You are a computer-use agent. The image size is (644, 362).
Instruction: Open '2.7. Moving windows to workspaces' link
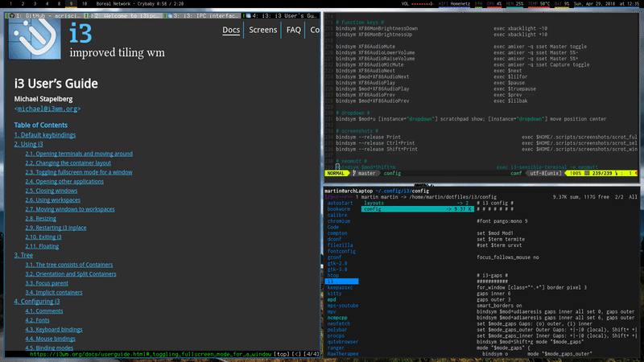pos(70,209)
